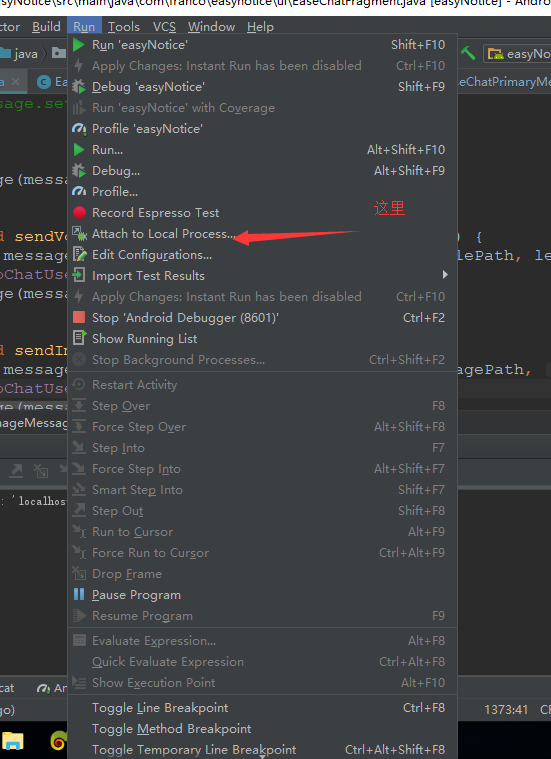Viewport: 551px width, 759px height.
Task: Stop 'Android Debugger (8601)'
Action: point(262,318)
